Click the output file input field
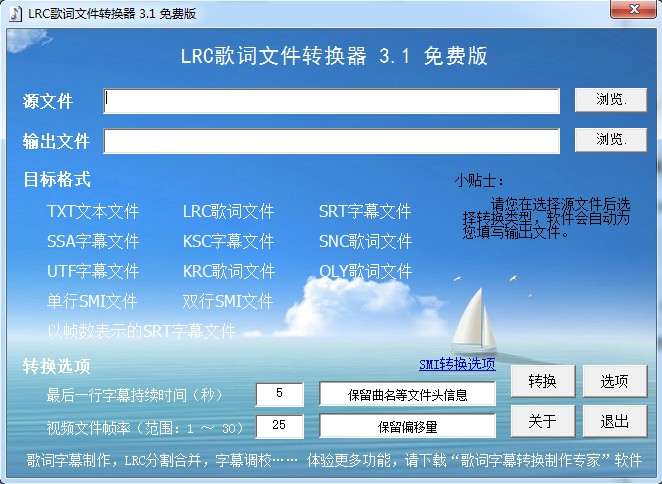 point(331,141)
